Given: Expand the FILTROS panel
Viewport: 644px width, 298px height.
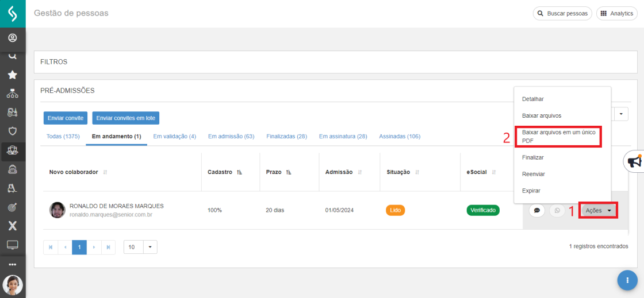Looking at the screenshot, I should point(336,62).
